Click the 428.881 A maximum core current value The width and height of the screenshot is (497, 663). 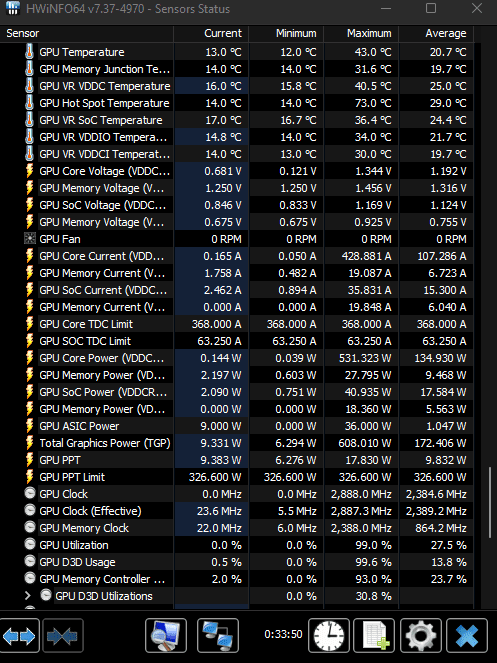366,256
